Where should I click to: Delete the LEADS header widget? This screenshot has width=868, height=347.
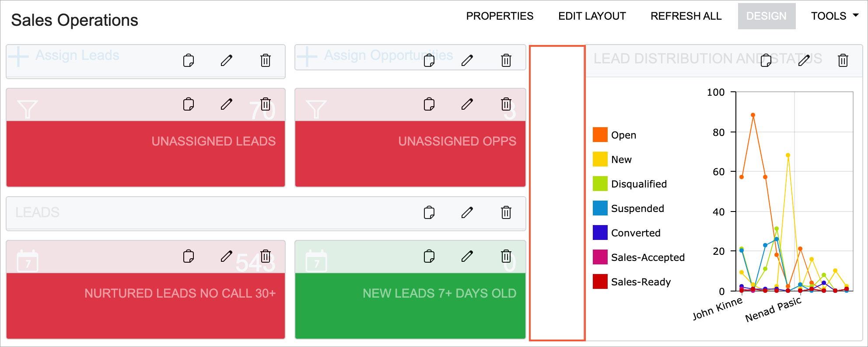506,213
